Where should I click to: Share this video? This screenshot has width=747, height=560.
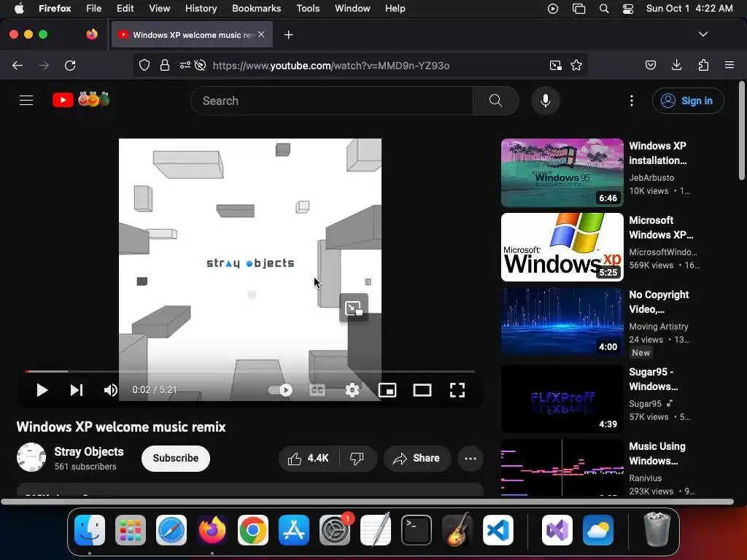417,459
